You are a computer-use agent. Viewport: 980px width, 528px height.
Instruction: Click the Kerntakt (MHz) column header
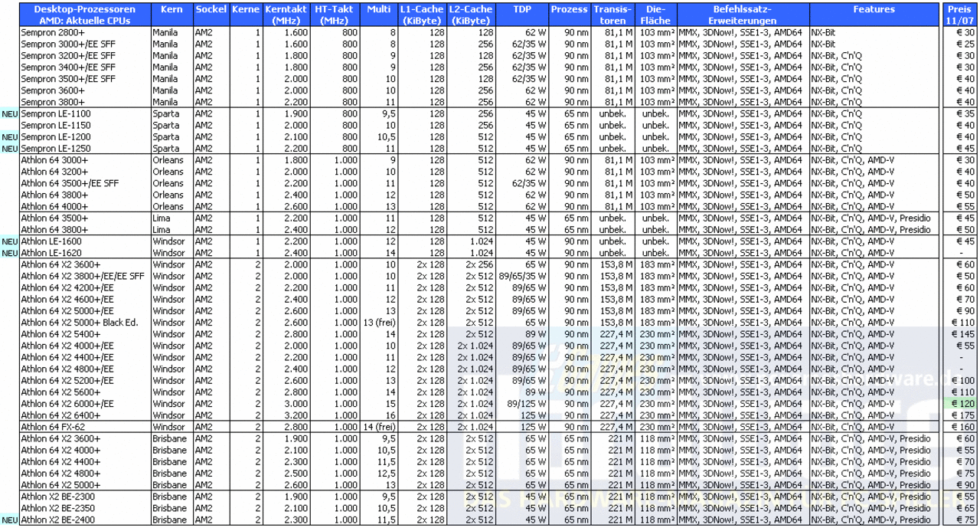tap(285, 15)
